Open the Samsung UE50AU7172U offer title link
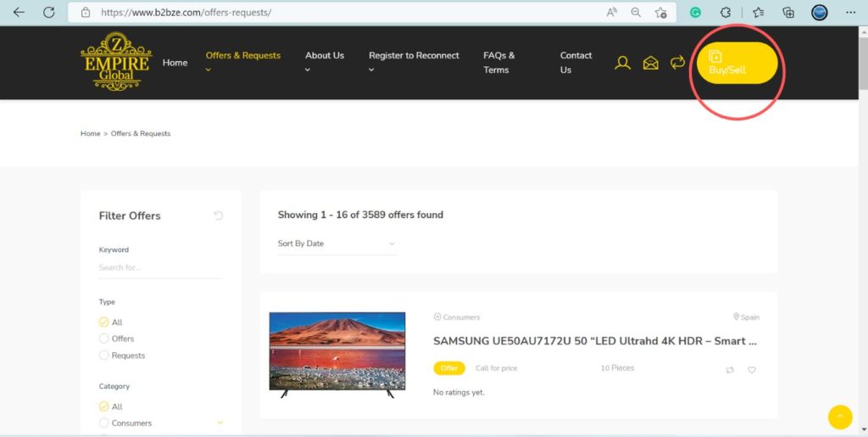The width and height of the screenshot is (868, 437). 594,341
